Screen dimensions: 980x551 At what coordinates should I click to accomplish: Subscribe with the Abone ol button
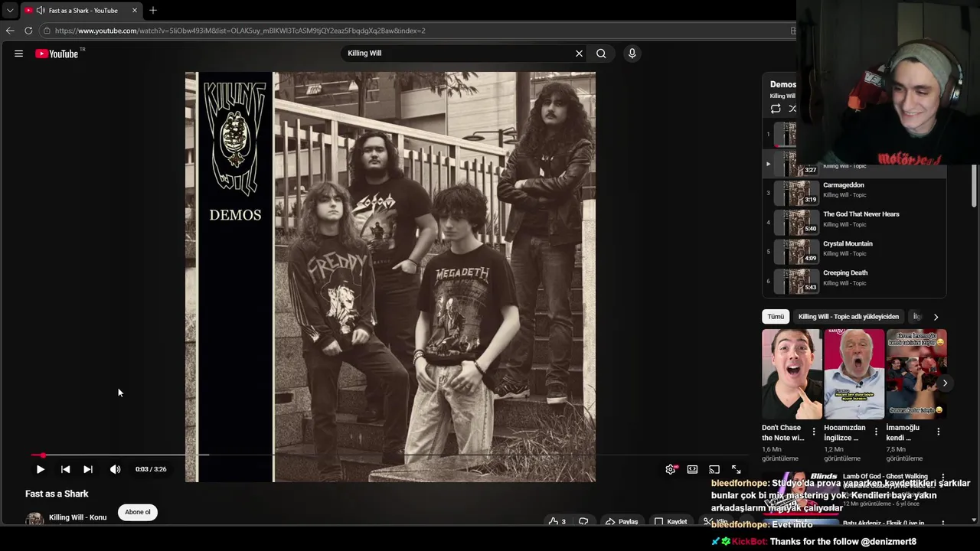click(x=138, y=512)
